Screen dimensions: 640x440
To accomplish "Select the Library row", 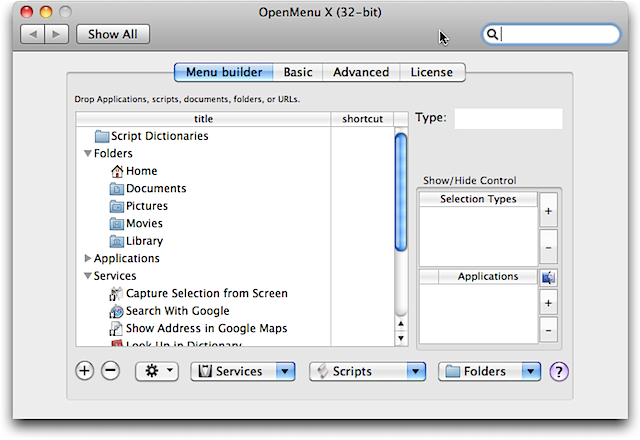I will click(235, 241).
